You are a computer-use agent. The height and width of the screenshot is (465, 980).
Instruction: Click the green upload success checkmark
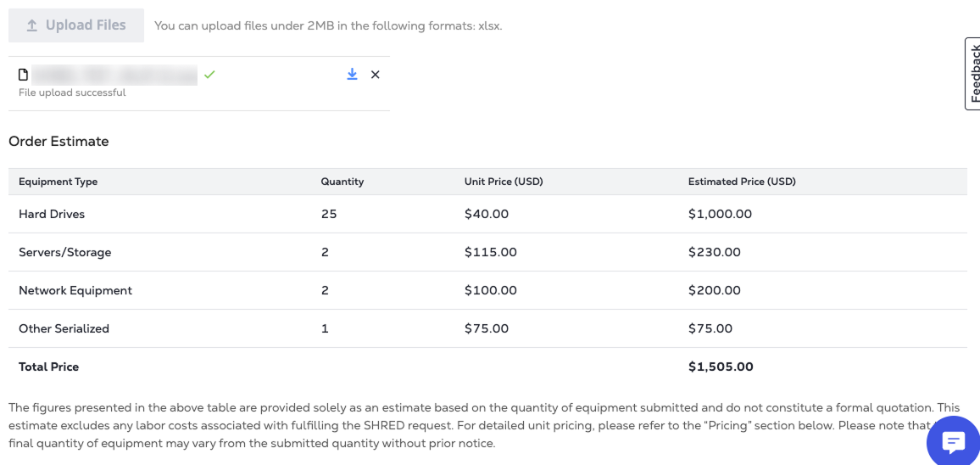click(209, 75)
